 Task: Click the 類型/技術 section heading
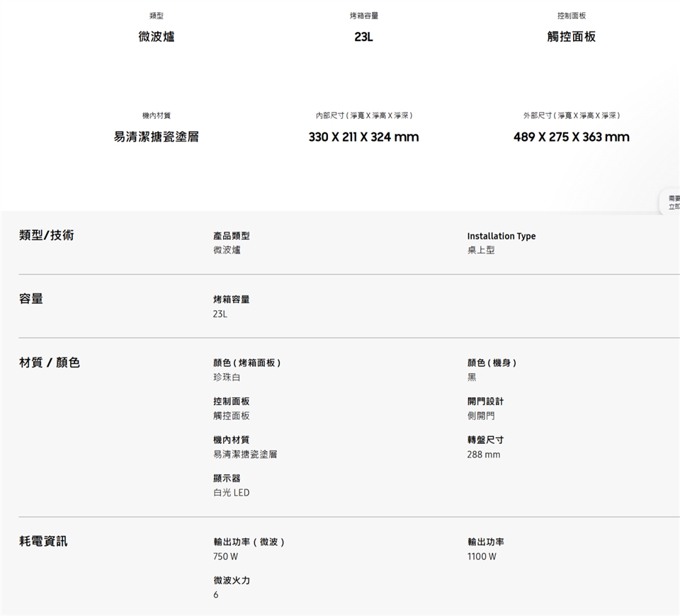point(46,235)
